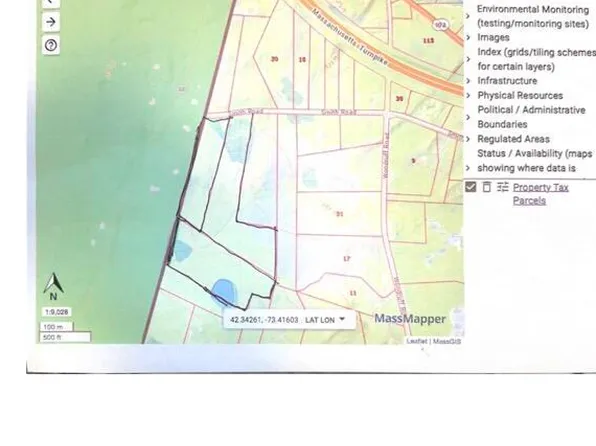
Task: Expand the Images folder chevron
Action: pos(468,37)
